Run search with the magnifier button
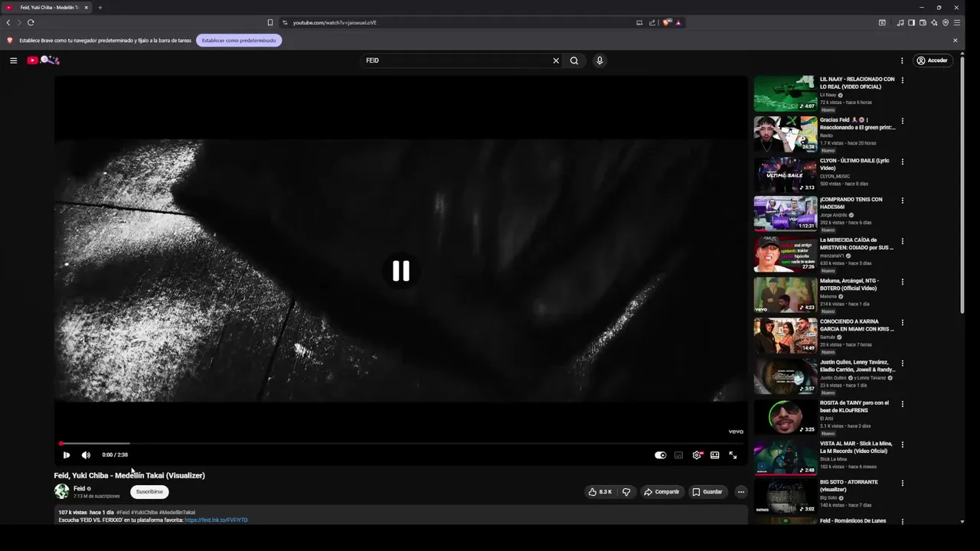This screenshot has width=980, height=551. tap(574, 60)
